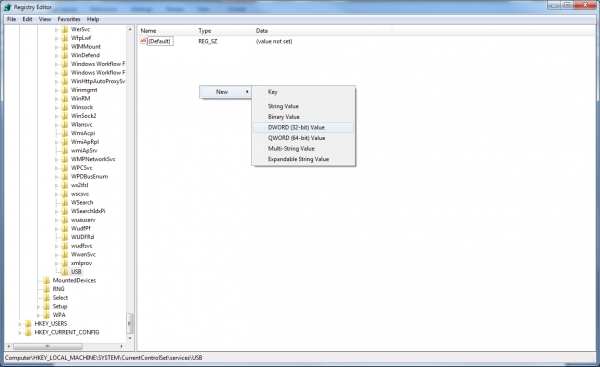Image resolution: width=600 pixels, height=367 pixels.
Task: Expand the WwanSvc key
Action: [x=56, y=254]
